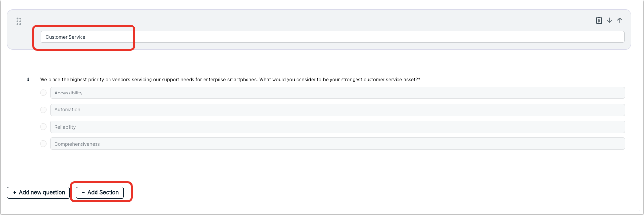This screenshot has height=215, width=644.
Task: Click the Add new question button
Action: tap(39, 192)
